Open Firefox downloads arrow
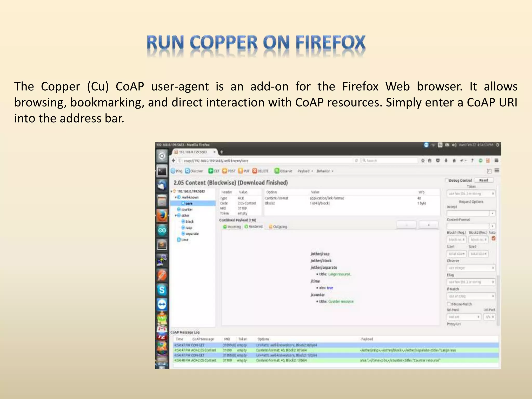The height and width of the screenshot is (399, 532). pyautogui.click(x=446, y=161)
